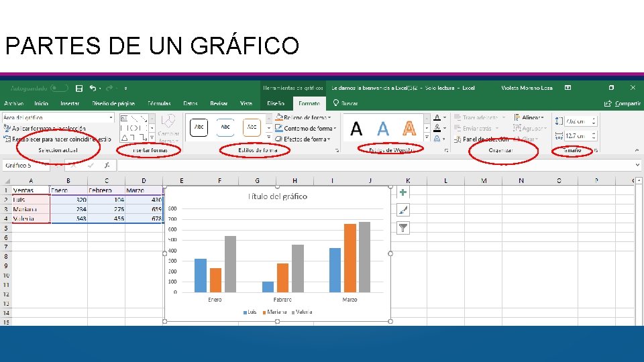Click the Chart Styles brush button
644x362 pixels.
[403, 210]
